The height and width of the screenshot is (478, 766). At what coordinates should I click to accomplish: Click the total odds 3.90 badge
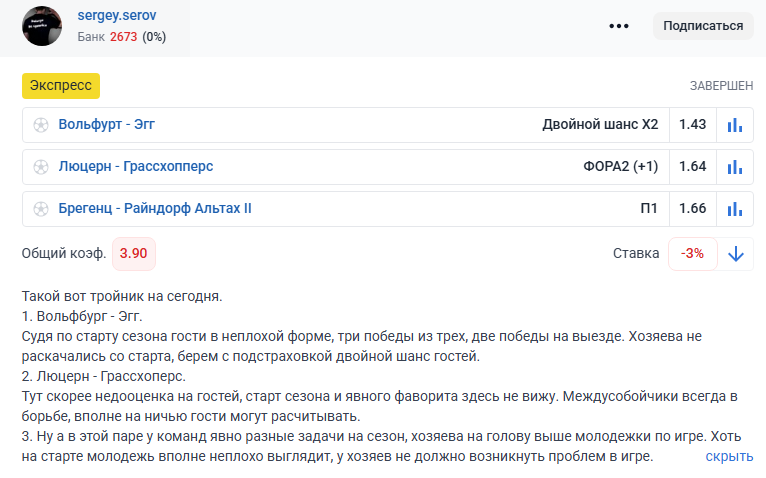click(134, 254)
